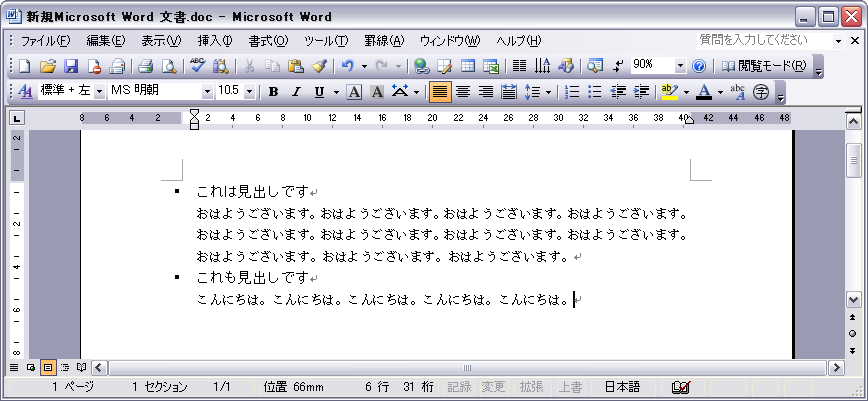Open a file with the folder icon
Screen dimensions: 868x401
click(48, 66)
